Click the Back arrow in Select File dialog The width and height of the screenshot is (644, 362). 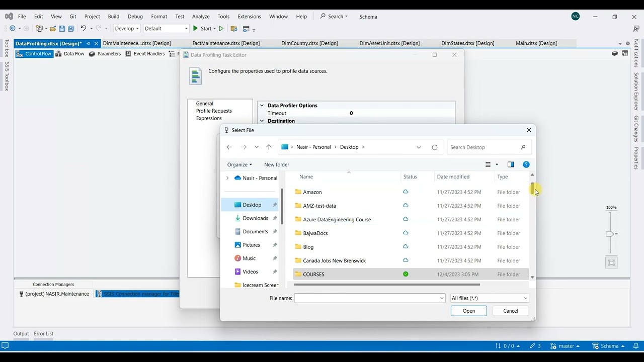tap(229, 147)
